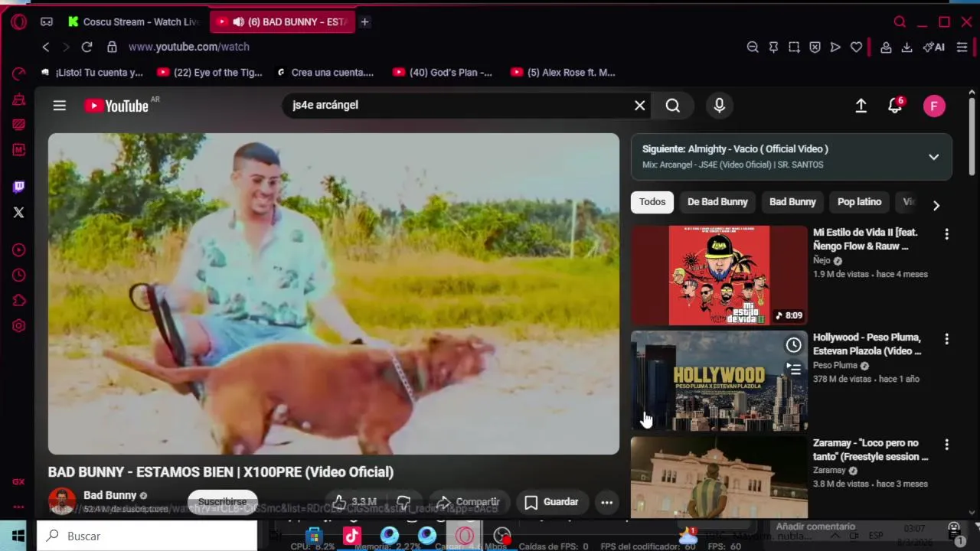Dislike the video
The height and width of the screenshot is (551, 980).
[403, 502]
